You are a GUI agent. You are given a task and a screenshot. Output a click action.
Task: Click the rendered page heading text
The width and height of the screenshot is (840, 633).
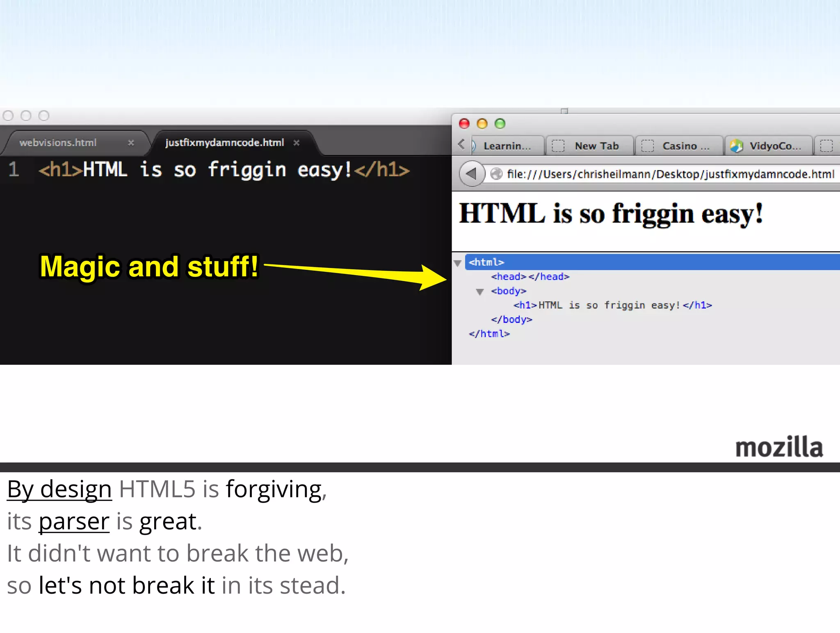pos(611,214)
